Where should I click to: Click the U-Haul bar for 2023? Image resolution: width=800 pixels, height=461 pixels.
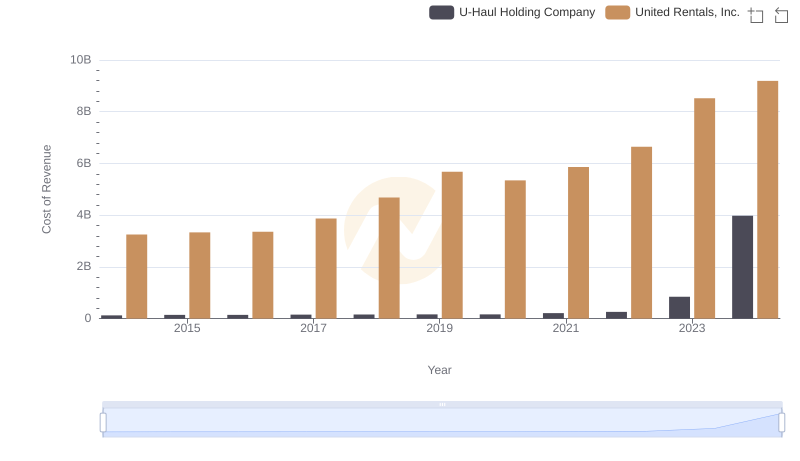pyautogui.click(x=679, y=308)
